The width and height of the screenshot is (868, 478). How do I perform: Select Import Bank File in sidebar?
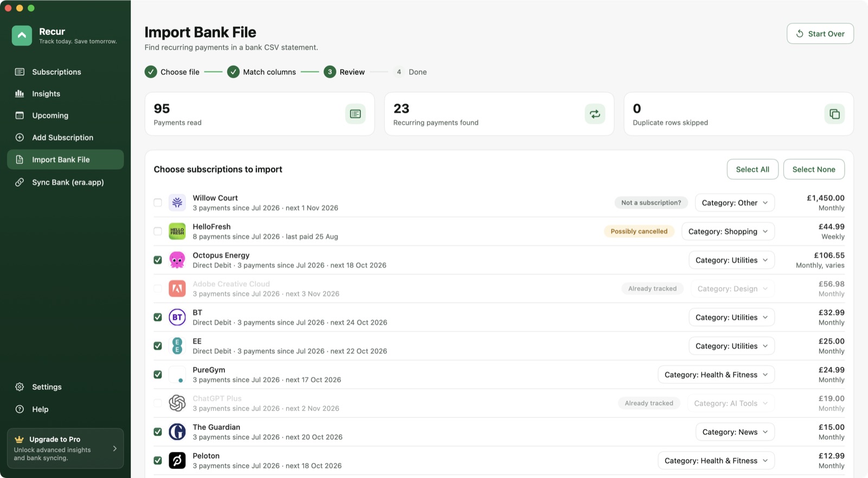tap(65, 160)
